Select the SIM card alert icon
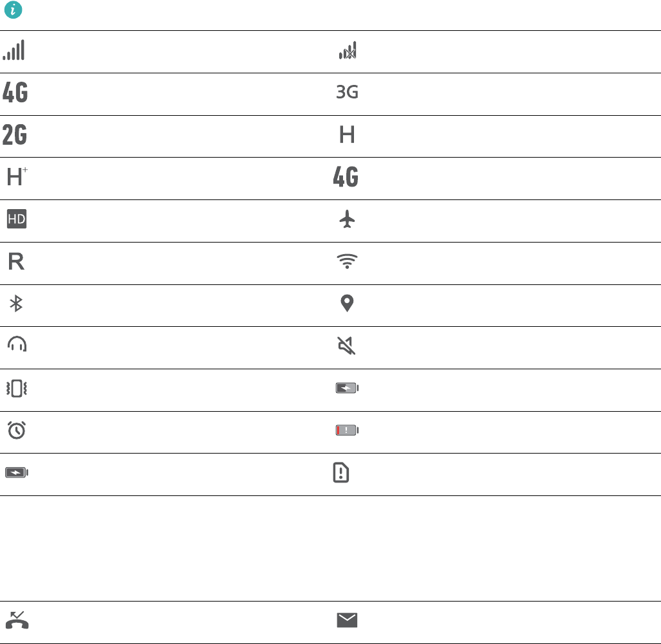The width and height of the screenshot is (661, 644). (x=341, y=472)
